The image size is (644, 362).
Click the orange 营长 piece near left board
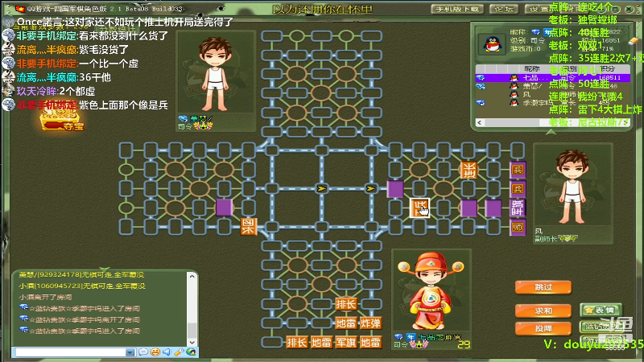pyautogui.click(x=249, y=227)
